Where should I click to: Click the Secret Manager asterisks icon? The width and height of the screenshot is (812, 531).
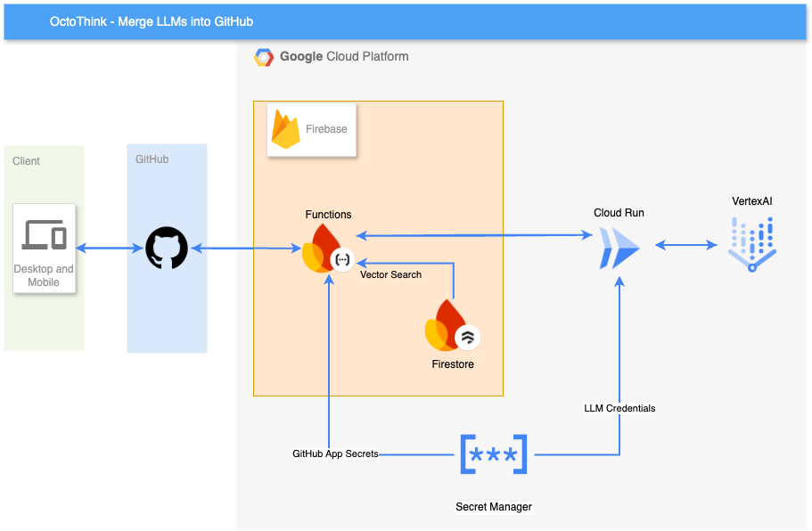tap(494, 454)
